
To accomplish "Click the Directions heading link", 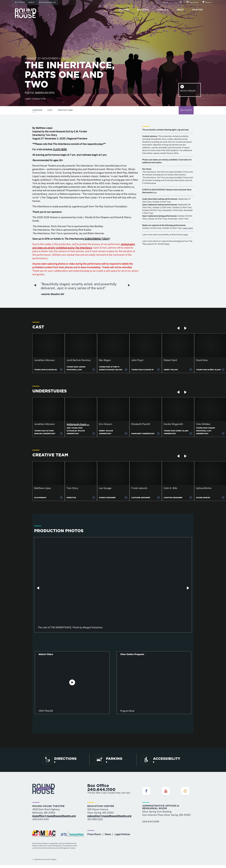I will click(x=65, y=758).
